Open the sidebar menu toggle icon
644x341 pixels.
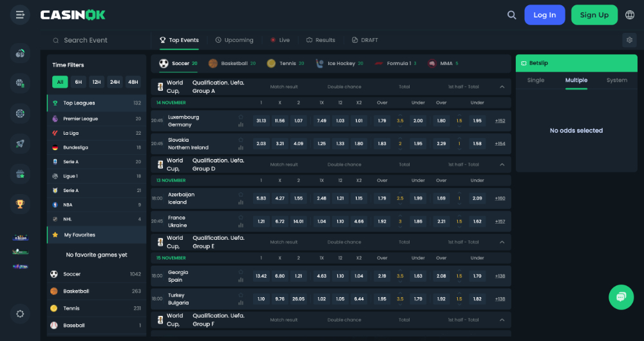pyautogui.click(x=20, y=15)
